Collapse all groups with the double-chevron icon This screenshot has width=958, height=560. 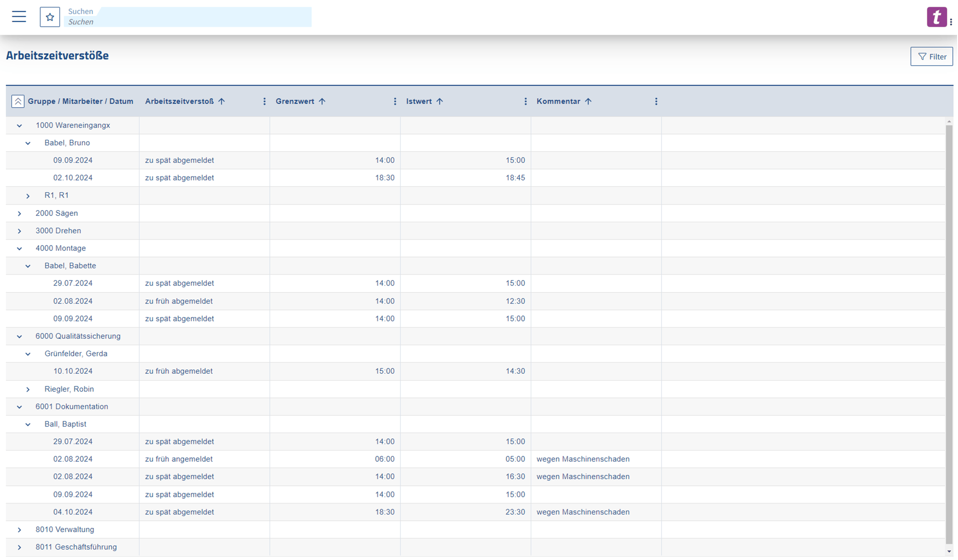click(18, 101)
